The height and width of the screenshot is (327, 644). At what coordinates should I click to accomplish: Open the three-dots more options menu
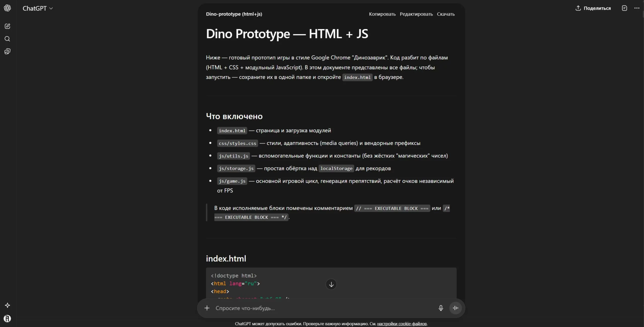click(637, 8)
